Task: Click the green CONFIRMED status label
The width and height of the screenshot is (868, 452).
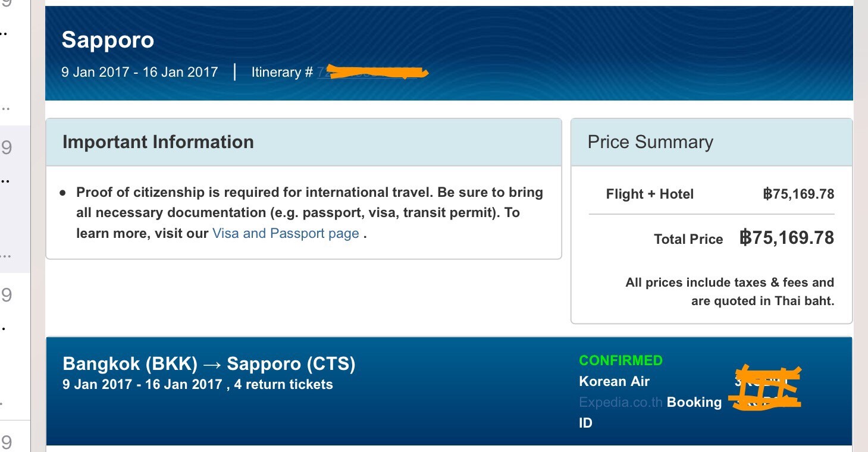Action: tap(621, 360)
